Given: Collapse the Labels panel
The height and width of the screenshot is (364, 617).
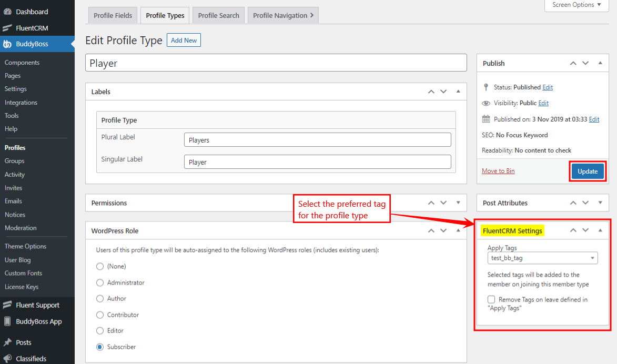Looking at the screenshot, I should pyautogui.click(x=458, y=91).
